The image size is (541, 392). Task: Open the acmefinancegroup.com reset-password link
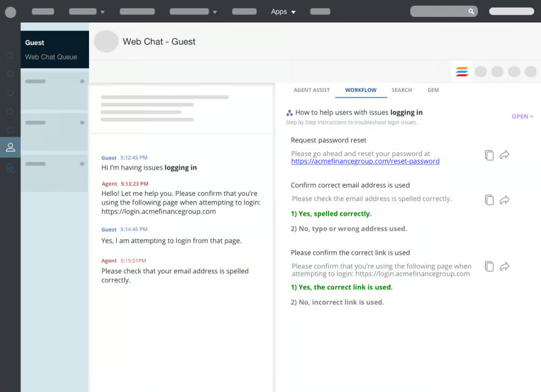[x=365, y=161]
